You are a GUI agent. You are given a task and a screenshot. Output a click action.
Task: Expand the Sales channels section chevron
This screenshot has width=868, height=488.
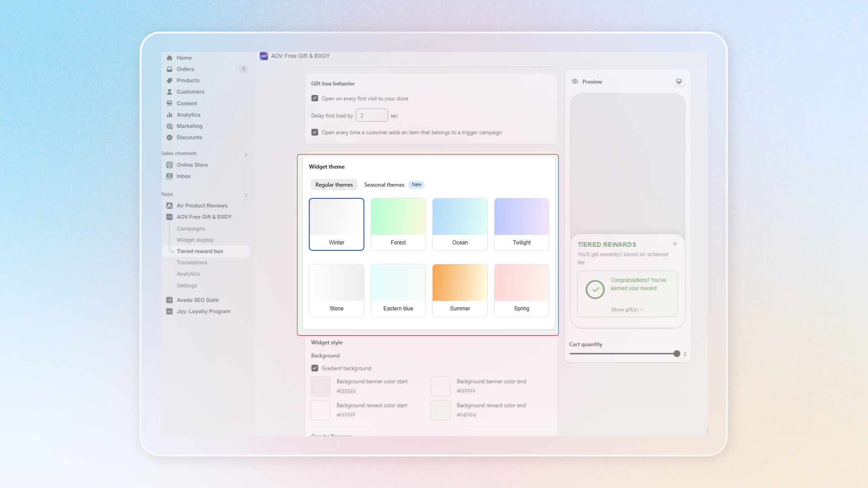point(246,155)
